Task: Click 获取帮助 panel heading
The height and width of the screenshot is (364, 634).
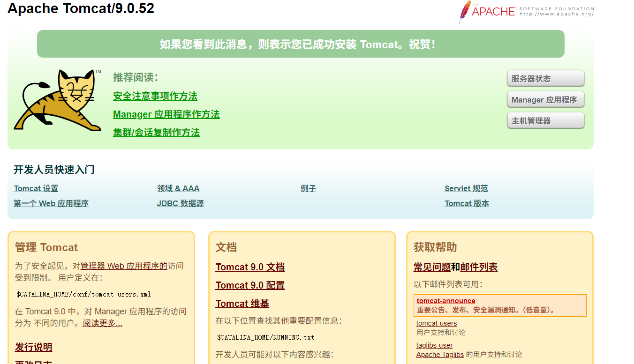Action: click(x=435, y=247)
